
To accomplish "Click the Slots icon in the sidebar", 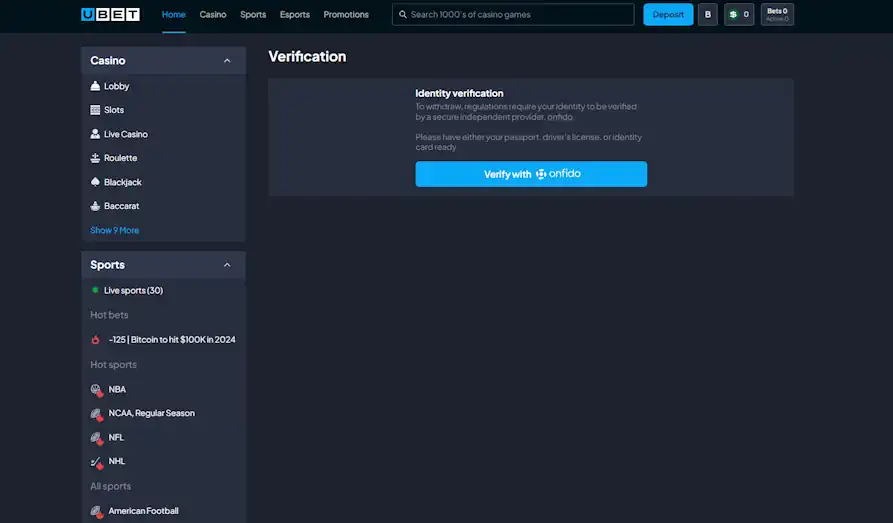I will [x=95, y=110].
